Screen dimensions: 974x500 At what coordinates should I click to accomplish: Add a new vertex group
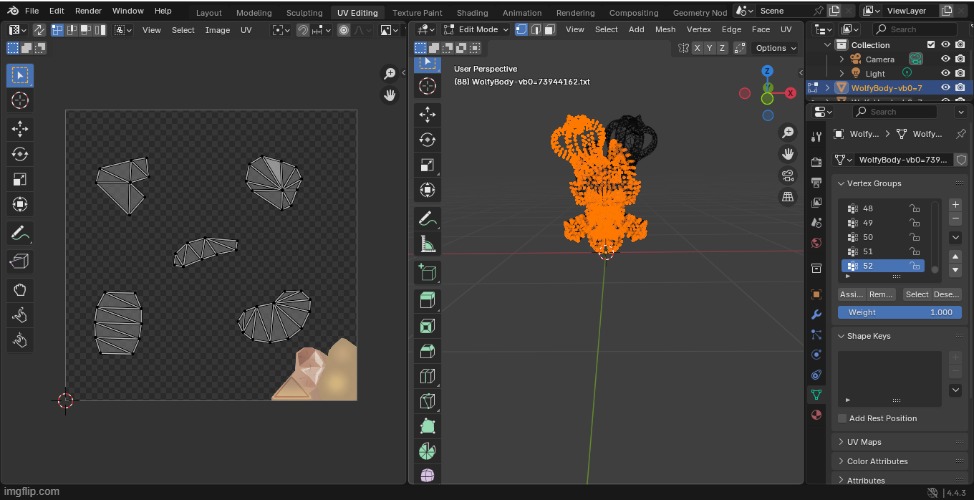pos(955,204)
